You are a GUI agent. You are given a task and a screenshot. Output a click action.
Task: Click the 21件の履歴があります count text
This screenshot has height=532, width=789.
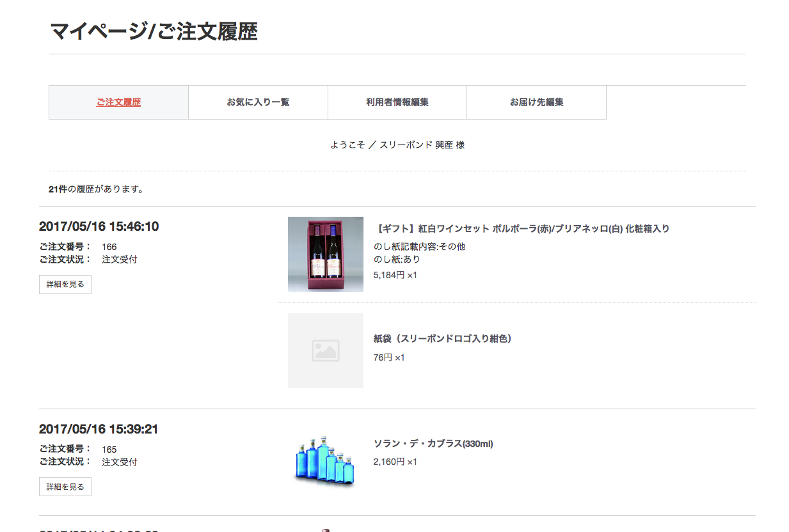click(96, 189)
